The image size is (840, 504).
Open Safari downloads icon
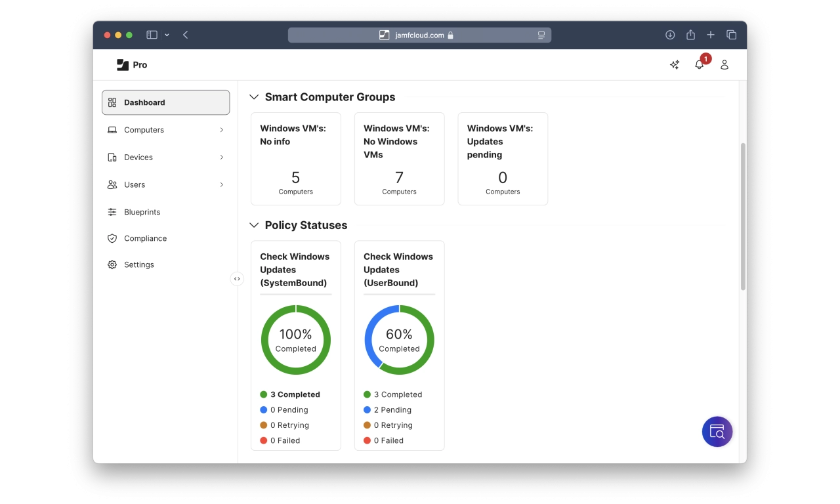670,35
